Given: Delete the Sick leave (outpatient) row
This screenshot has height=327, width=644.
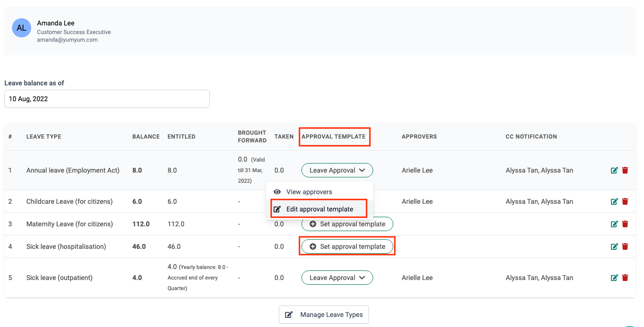Looking at the screenshot, I should tap(625, 278).
